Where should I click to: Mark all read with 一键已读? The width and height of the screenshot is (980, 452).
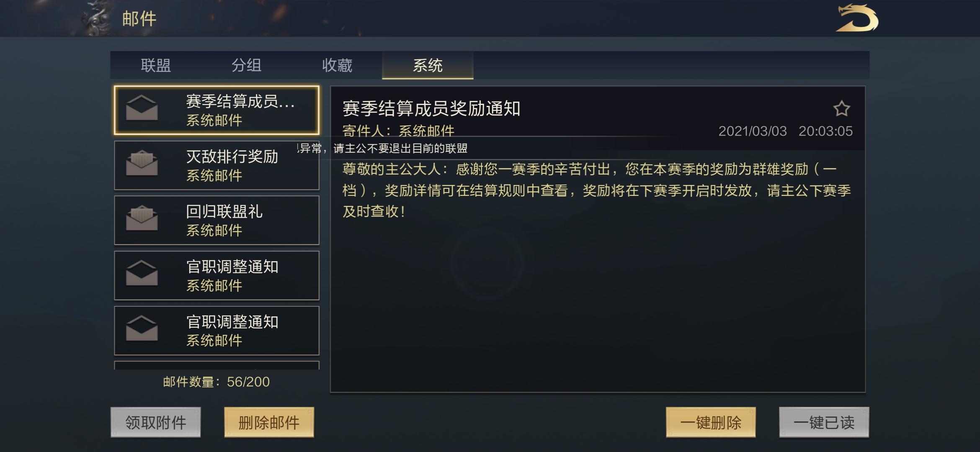click(824, 422)
